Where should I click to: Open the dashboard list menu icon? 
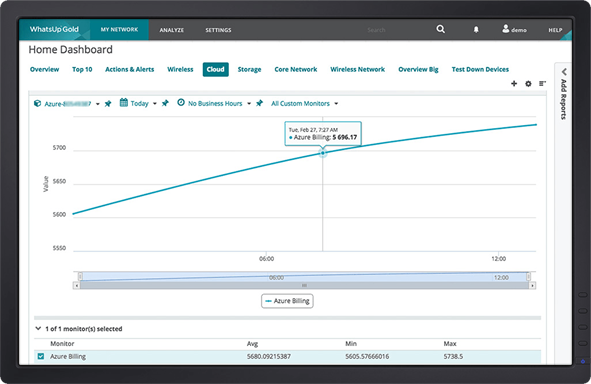pos(542,83)
